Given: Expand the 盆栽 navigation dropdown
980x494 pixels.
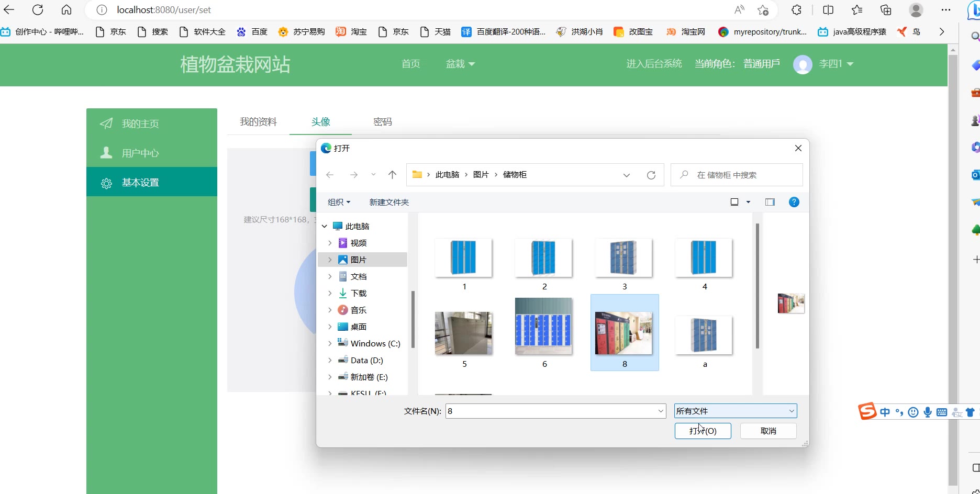Looking at the screenshot, I should tap(460, 64).
